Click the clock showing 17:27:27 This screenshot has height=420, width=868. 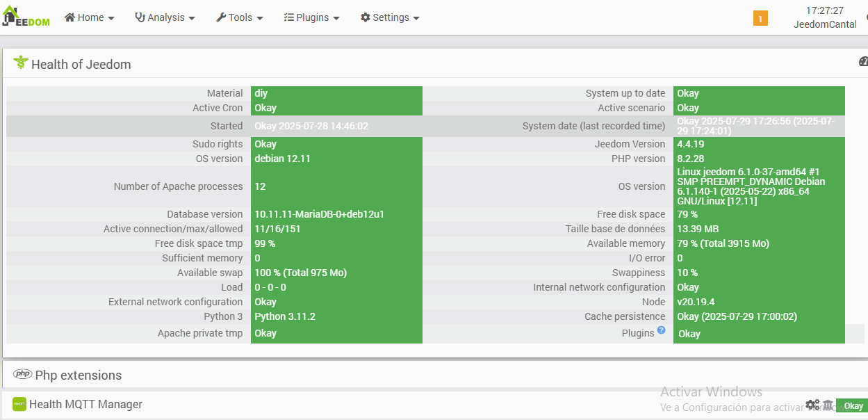pos(825,10)
